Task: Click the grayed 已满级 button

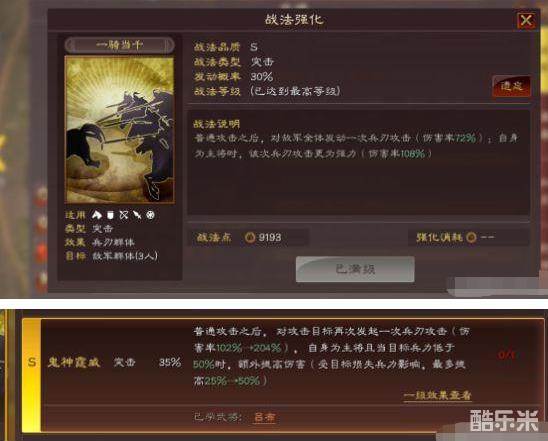Action: pyautogui.click(x=355, y=269)
